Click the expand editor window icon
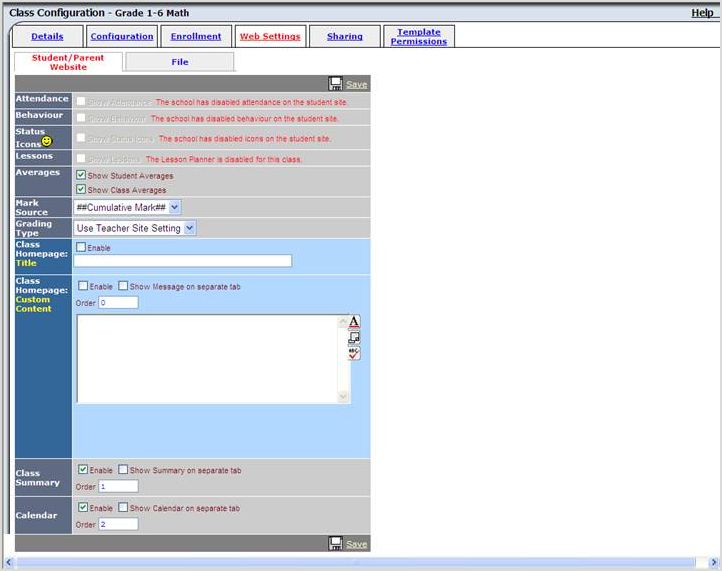This screenshot has width=722, height=571. point(354,338)
